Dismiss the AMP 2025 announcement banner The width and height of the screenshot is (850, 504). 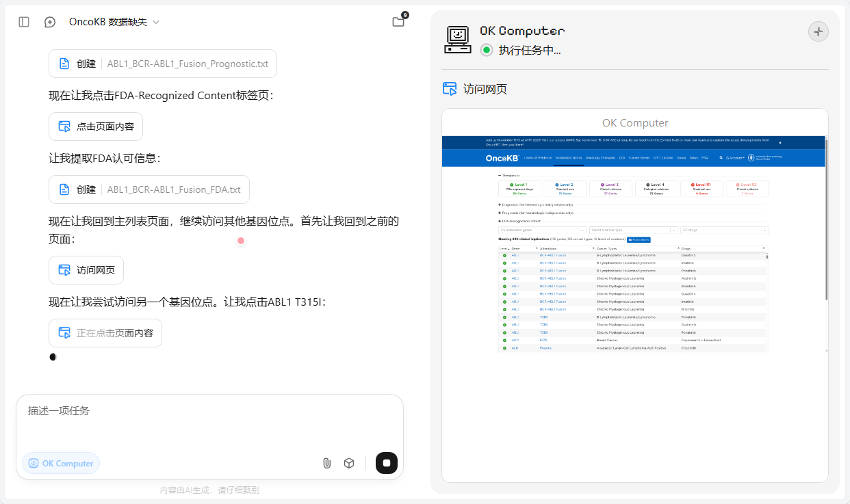780,143
